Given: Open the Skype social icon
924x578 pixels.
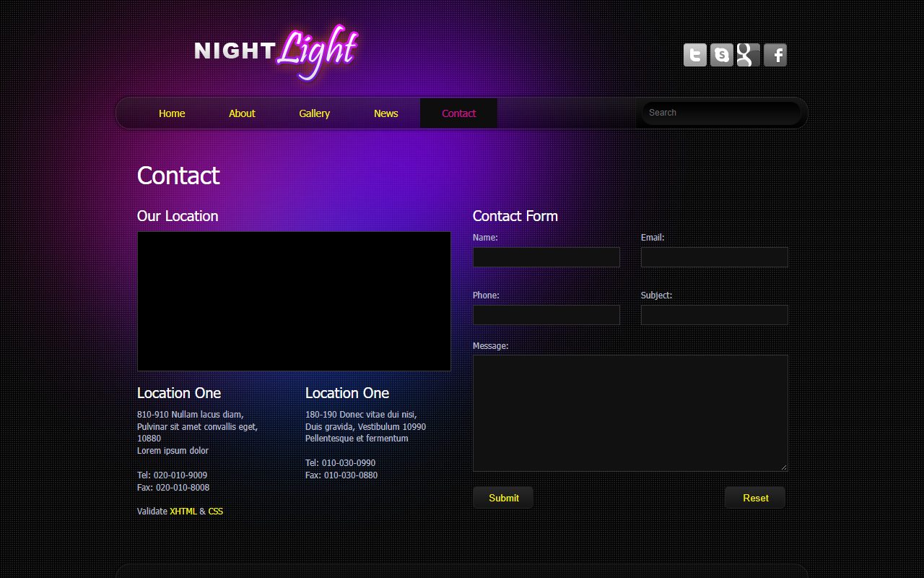Looking at the screenshot, I should coord(722,55).
